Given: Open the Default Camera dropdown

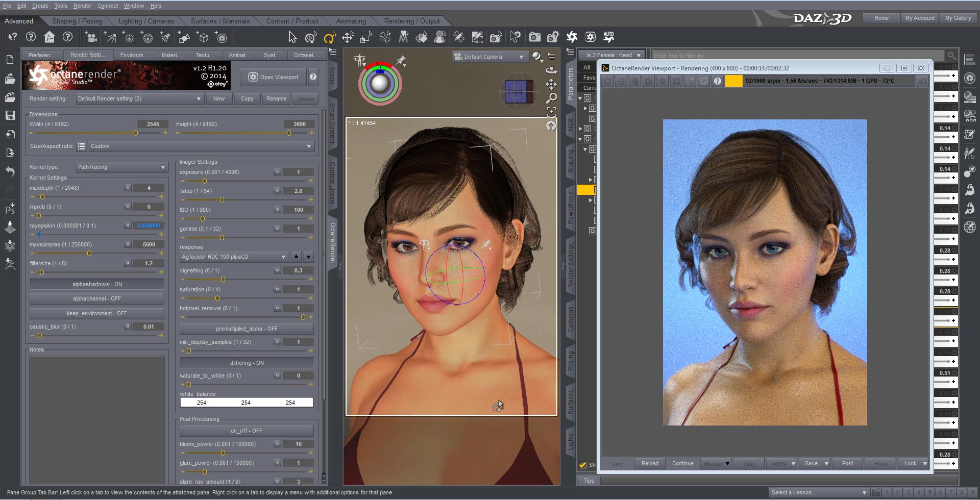Looking at the screenshot, I should point(488,57).
